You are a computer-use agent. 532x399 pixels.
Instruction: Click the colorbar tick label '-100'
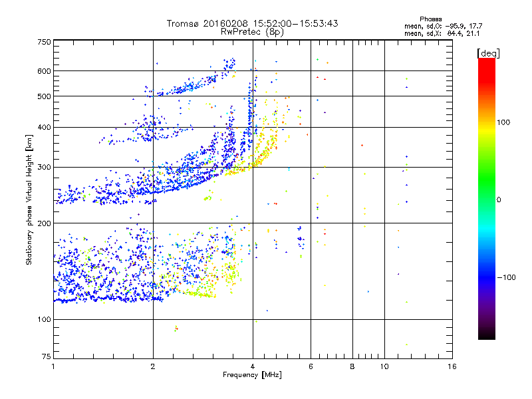[x=506, y=277]
